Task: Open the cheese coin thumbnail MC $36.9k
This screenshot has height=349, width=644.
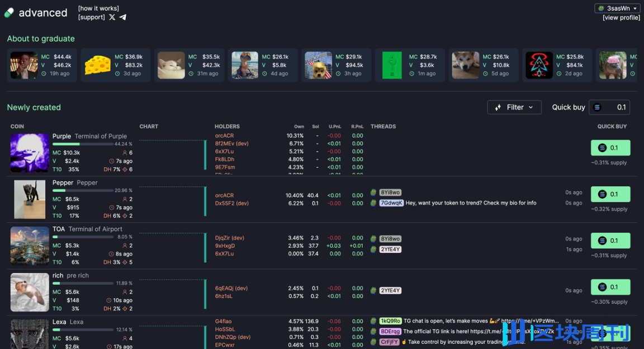Action: click(98, 65)
